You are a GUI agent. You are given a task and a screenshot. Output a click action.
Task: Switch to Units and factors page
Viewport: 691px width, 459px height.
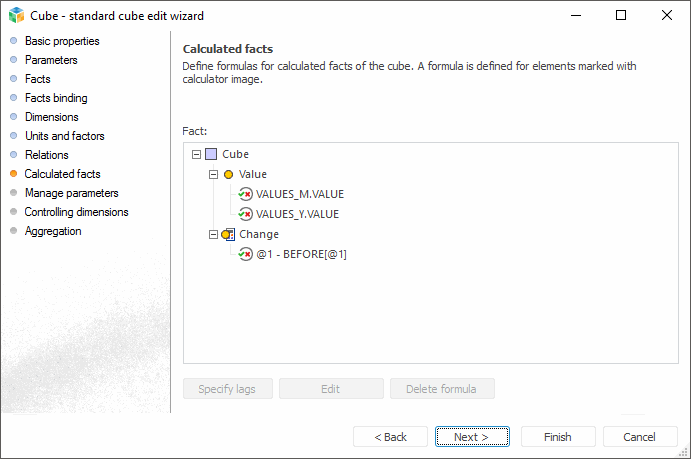point(64,136)
